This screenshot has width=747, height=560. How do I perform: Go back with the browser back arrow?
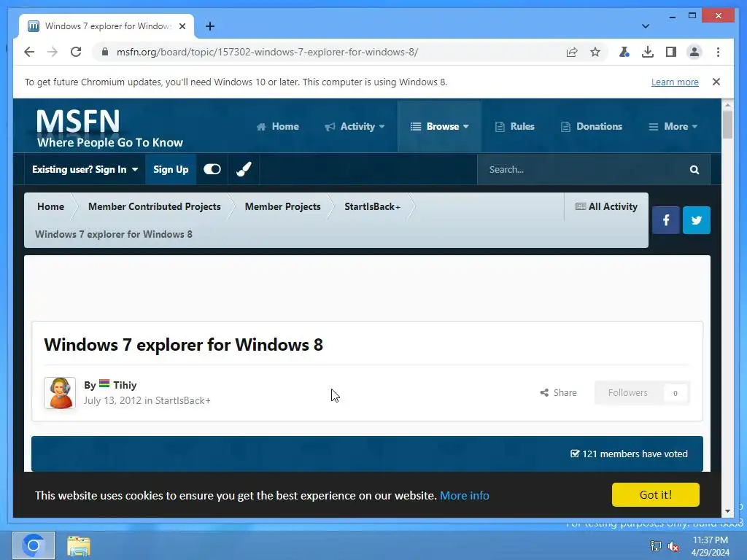tap(29, 52)
